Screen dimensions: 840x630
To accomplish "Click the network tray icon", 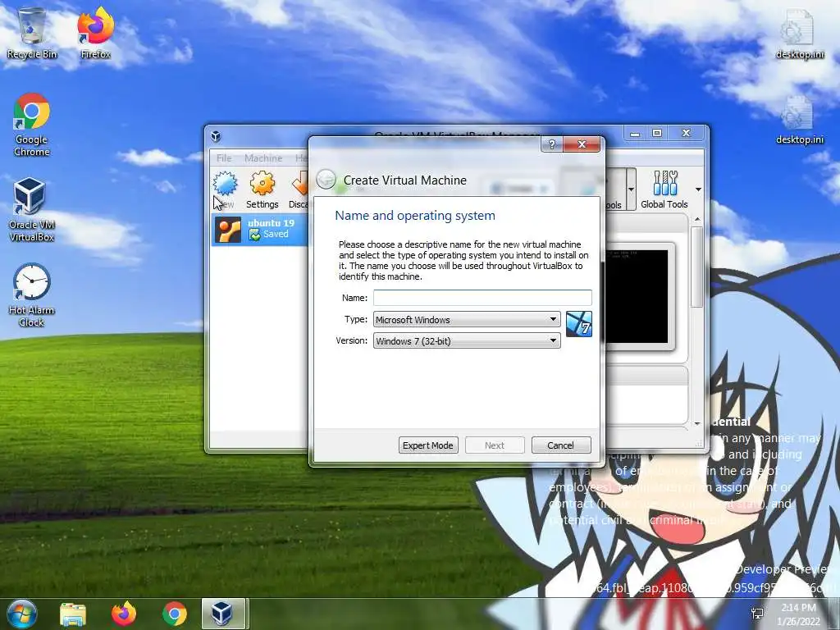I will tap(757, 614).
